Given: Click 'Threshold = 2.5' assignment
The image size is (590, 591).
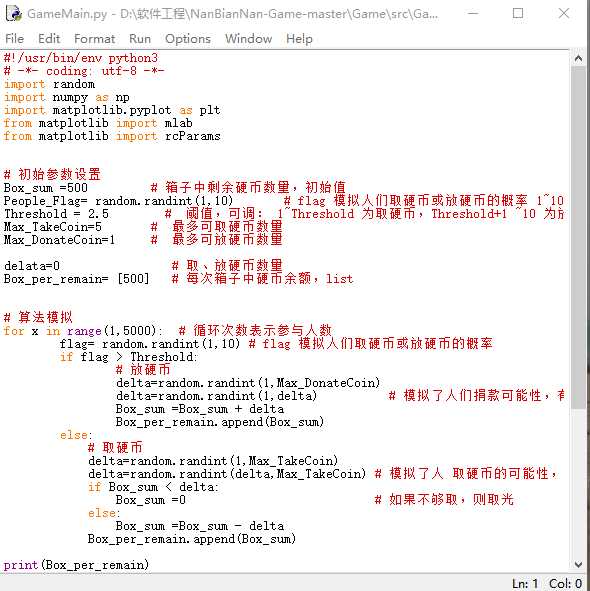Looking at the screenshot, I should (x=56, y=214).
